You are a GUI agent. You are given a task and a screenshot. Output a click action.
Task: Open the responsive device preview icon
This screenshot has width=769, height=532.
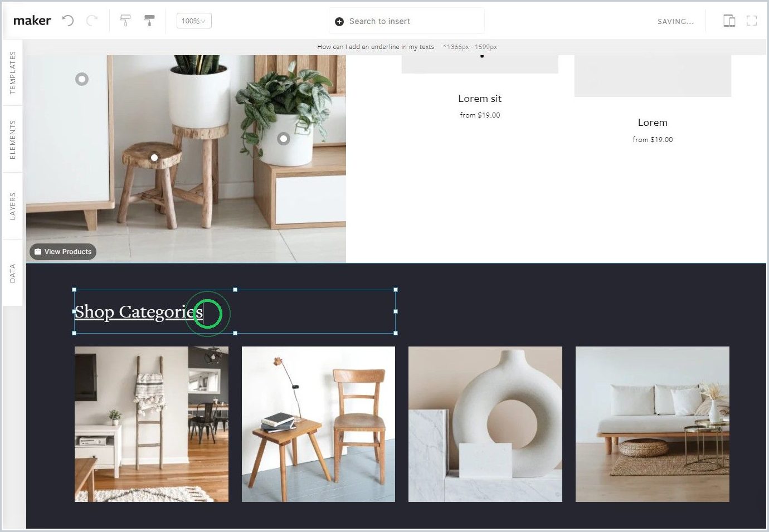pyautogui.click(x=729, y=21)
